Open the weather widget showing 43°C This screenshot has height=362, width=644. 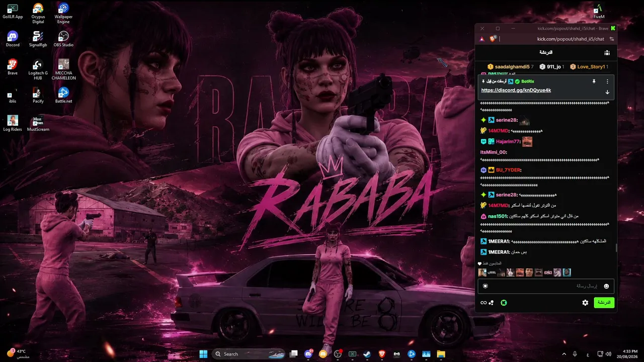pos(19,354)
